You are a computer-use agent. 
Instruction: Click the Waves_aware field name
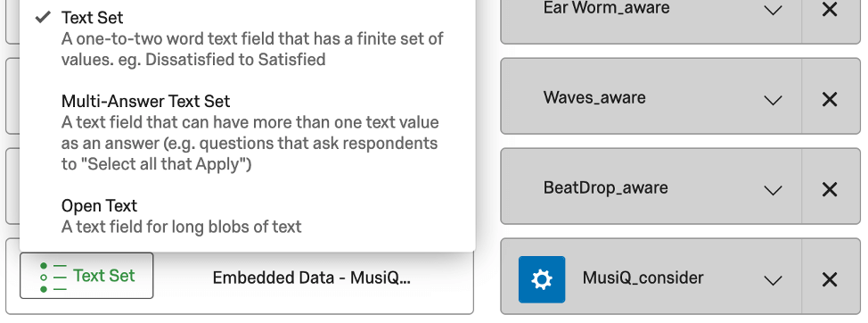(x=594, y=97)
